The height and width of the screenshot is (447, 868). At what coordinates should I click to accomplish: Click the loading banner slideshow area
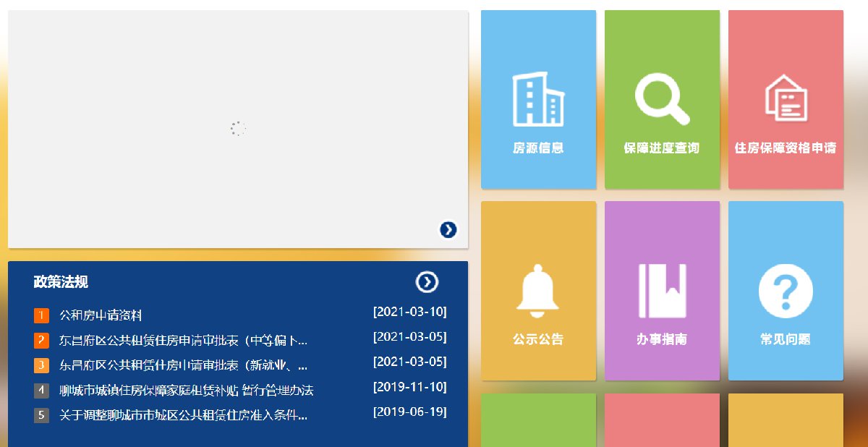click(238, 129)
